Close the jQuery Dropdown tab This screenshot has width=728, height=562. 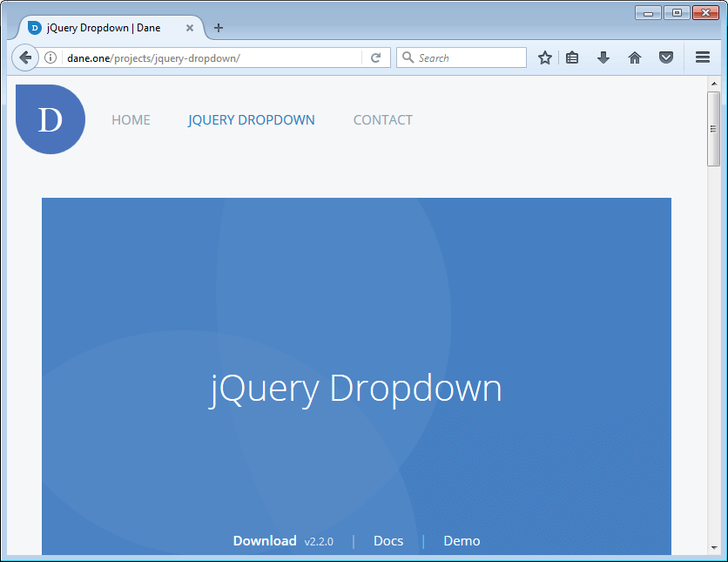coord(190,28)
